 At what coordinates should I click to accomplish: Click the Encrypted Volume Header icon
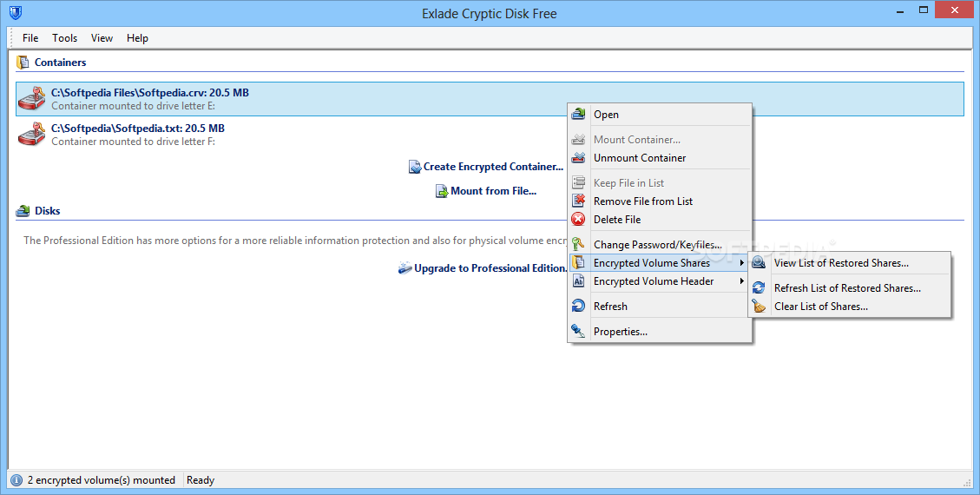pyautogui.click(x=579, y=281)
